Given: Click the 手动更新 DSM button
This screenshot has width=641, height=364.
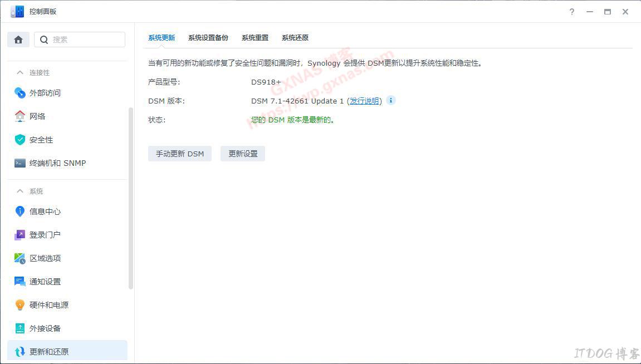Looking at the screenshot, I should 180,154.
